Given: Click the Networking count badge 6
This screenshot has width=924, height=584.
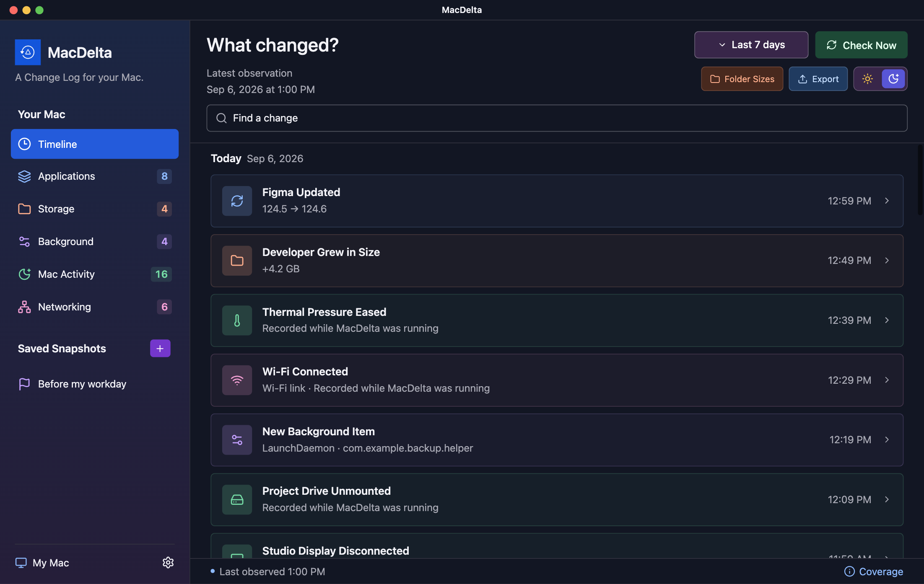Looking at the screenshot, I should tap(164, 307).
